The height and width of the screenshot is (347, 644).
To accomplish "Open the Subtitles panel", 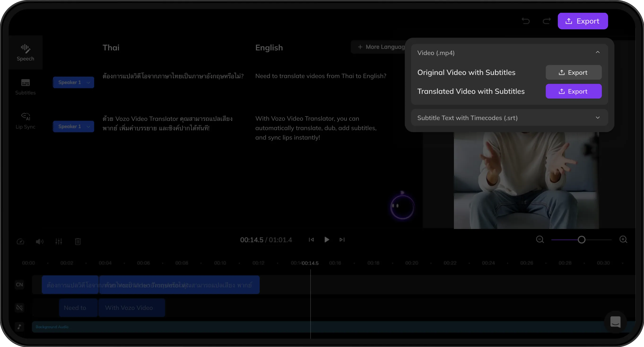I will click(26, 87).
